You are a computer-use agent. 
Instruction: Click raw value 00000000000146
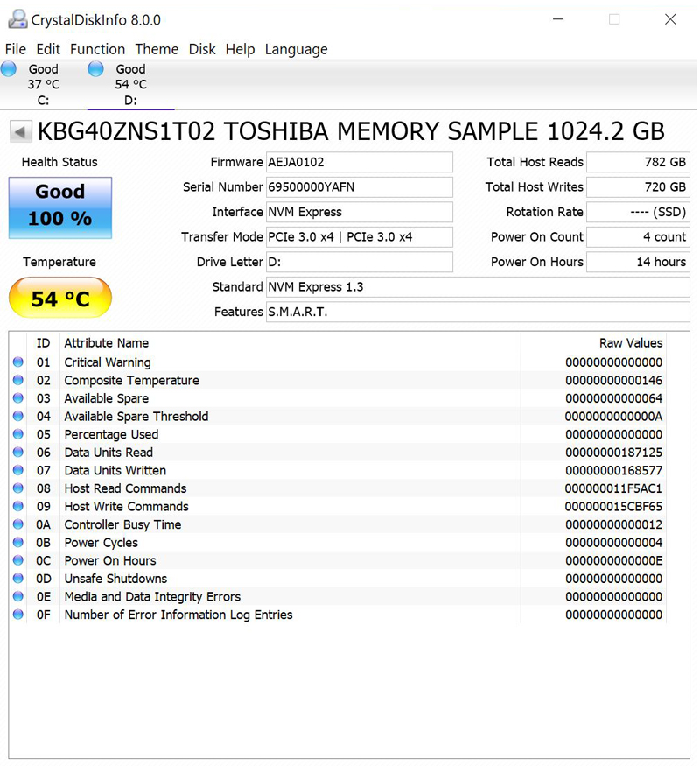coord(613,380)
